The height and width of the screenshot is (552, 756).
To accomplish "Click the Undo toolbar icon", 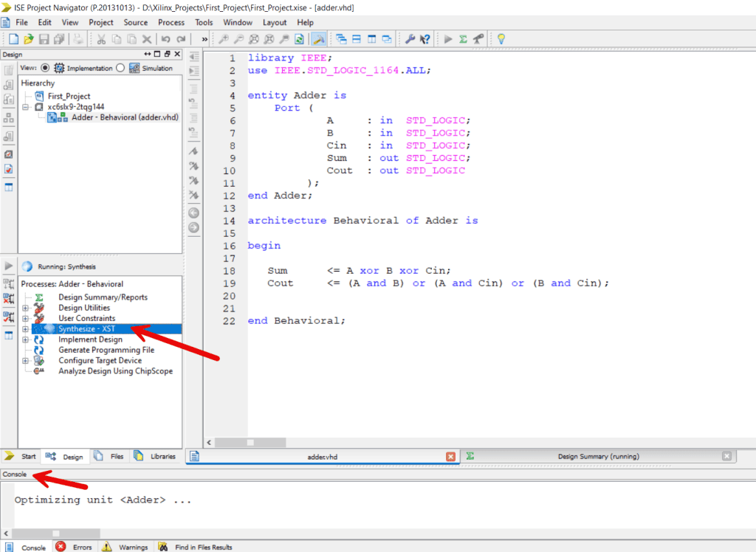I will [165, 39].
